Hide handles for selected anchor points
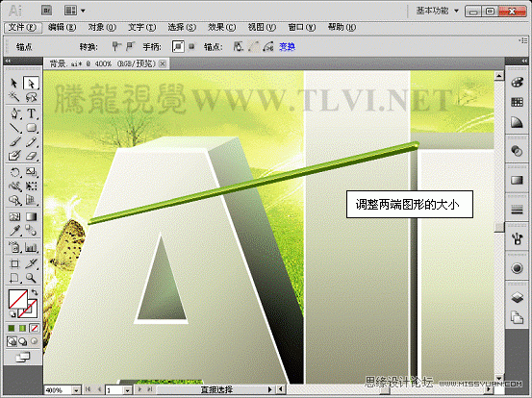Screen dimensions: 532x398 pos(191,46)
